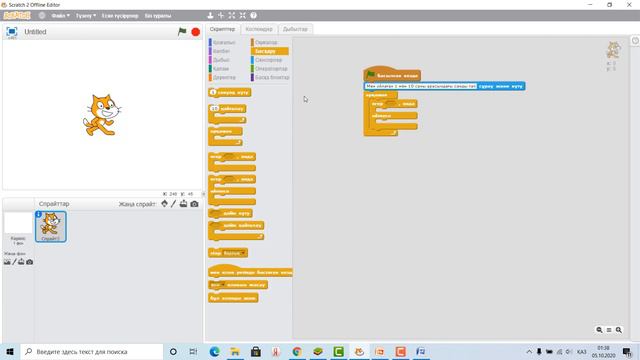Open the language globe menu
The width and height of the screenshot is (640, 360).
pos(42,16)
